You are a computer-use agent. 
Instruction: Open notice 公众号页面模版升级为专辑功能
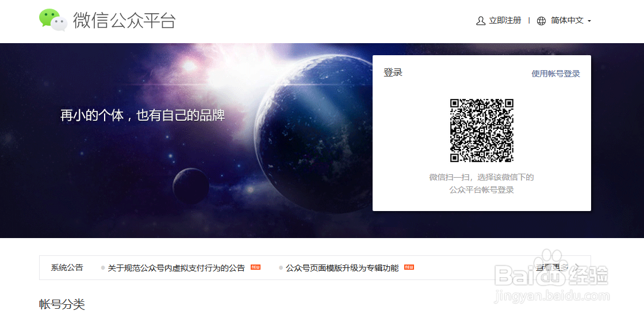coord(342,269)
